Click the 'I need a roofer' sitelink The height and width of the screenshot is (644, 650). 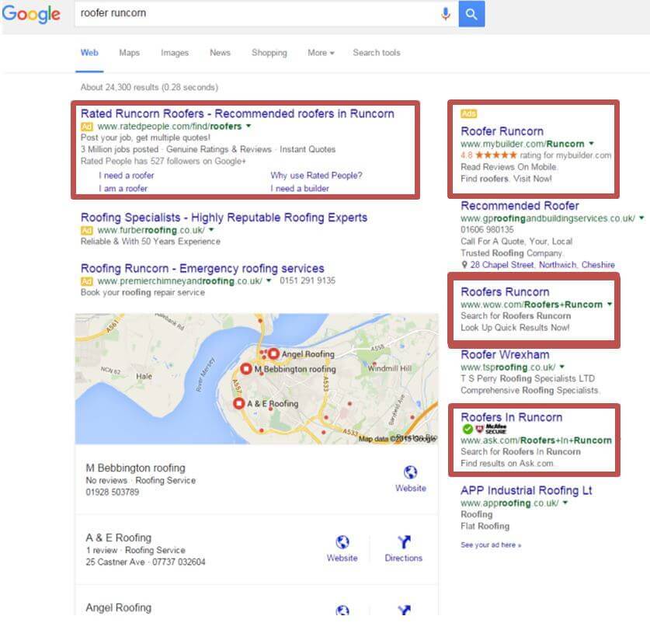[126, 176]
